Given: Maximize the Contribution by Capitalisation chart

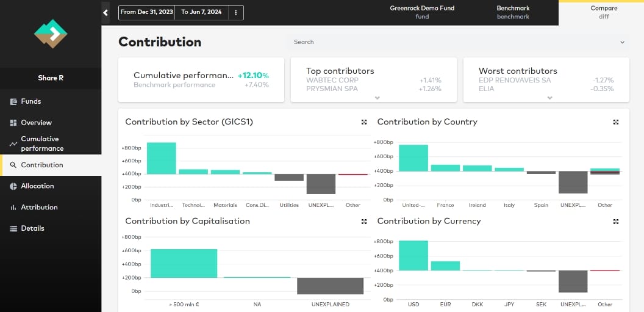Looking at the screenshot, I should click(x=364, y=222).
